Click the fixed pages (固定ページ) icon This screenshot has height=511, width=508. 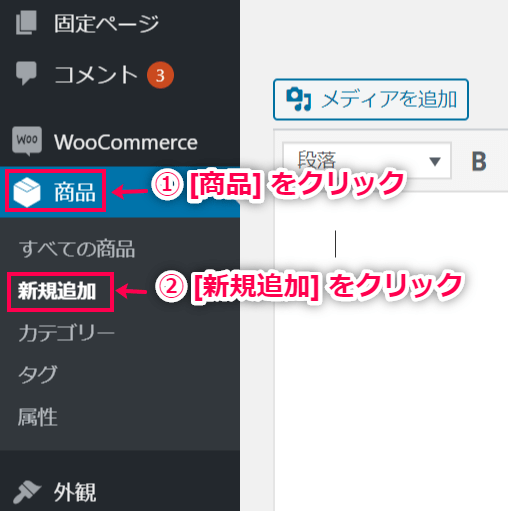click(26, 22)
